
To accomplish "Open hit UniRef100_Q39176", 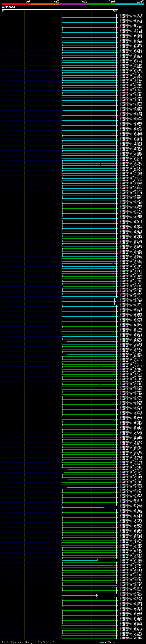I will coord(131,15).
